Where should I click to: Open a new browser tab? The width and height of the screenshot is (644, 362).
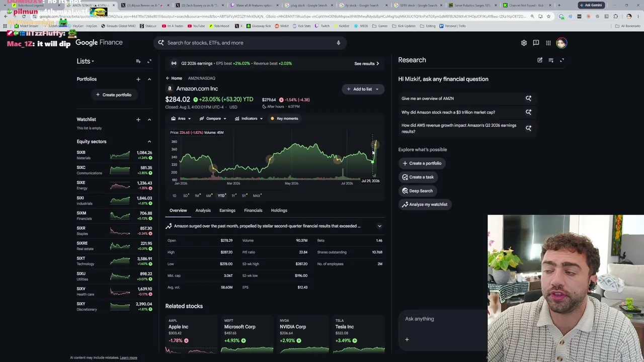pos(559,5)
